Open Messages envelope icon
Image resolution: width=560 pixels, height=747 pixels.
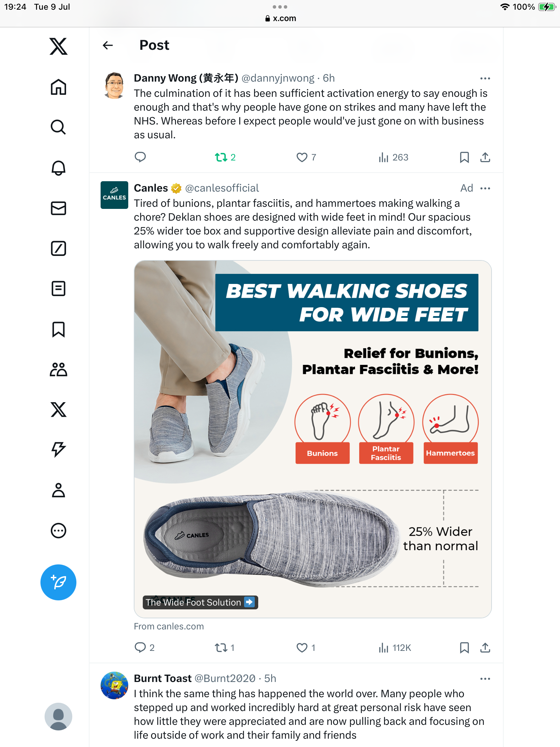coord(58,208)
